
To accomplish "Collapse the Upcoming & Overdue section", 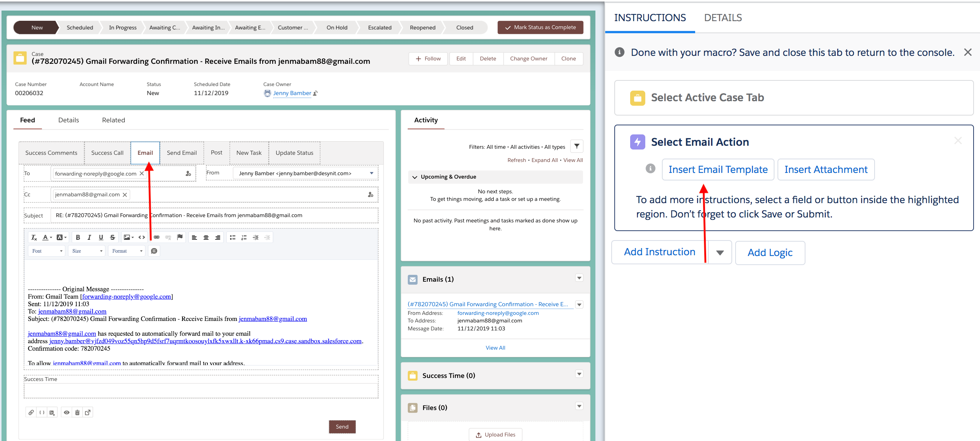I will tap(415, 177).
